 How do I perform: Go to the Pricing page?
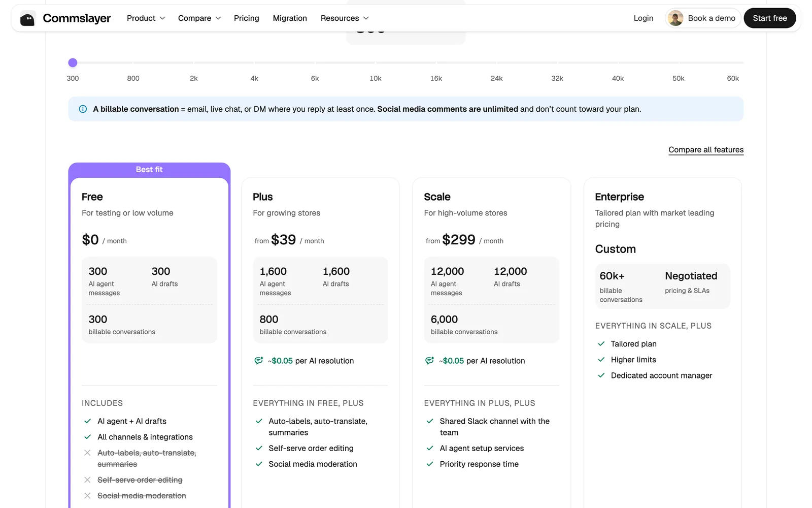point(247,18)
